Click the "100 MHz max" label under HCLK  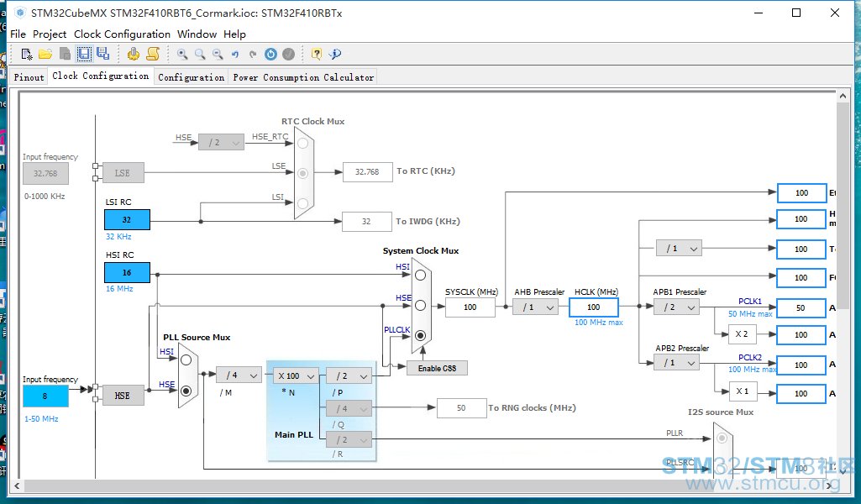click(599, 323)
